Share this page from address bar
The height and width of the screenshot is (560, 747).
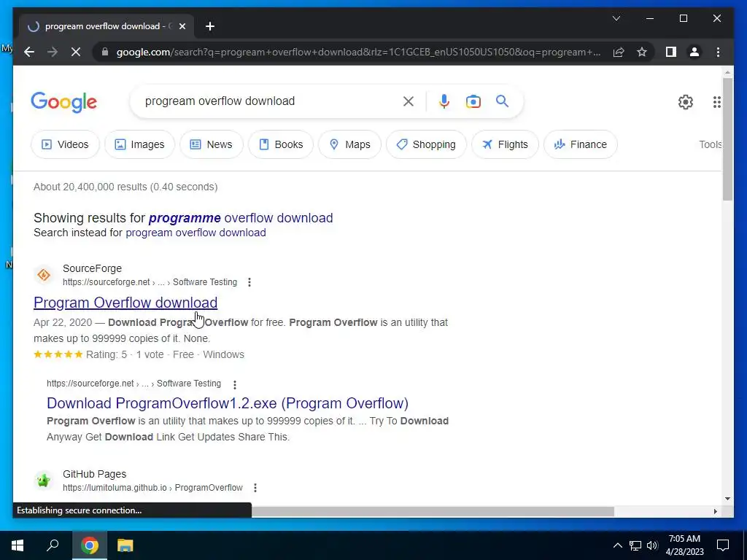click(619, 52)
